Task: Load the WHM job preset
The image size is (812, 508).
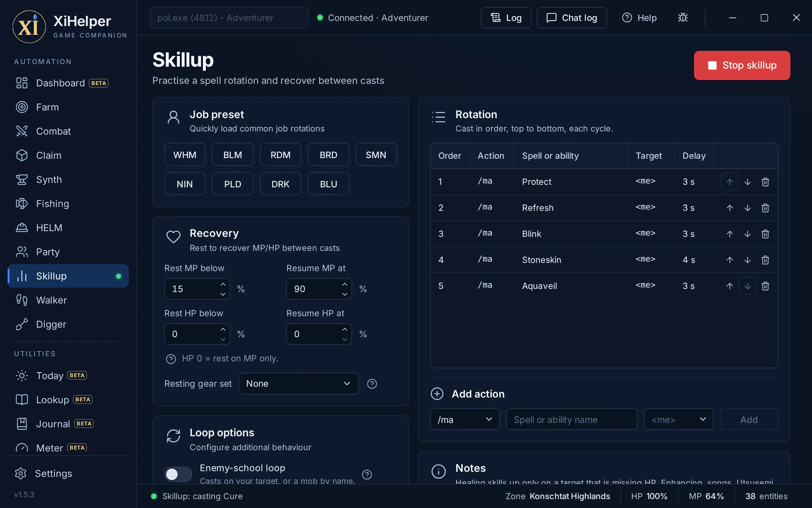Action: tap(185, 155)
